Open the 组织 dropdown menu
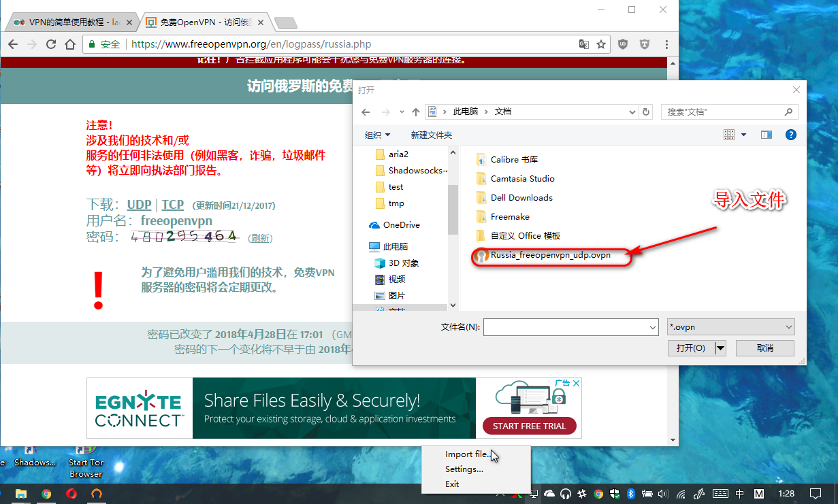Screen dimensions: 838x504 pos(378,135)
